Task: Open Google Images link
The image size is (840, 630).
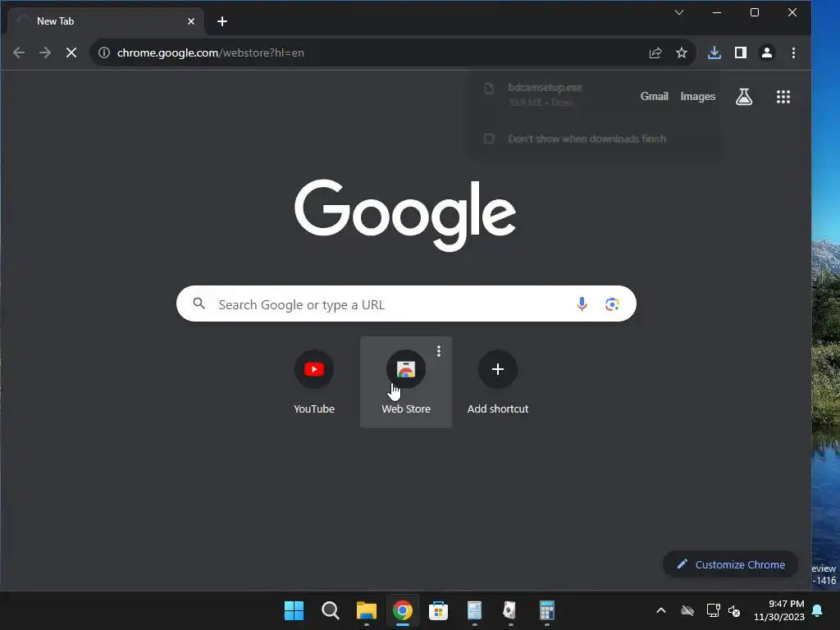Action: [x=697, y=97]
